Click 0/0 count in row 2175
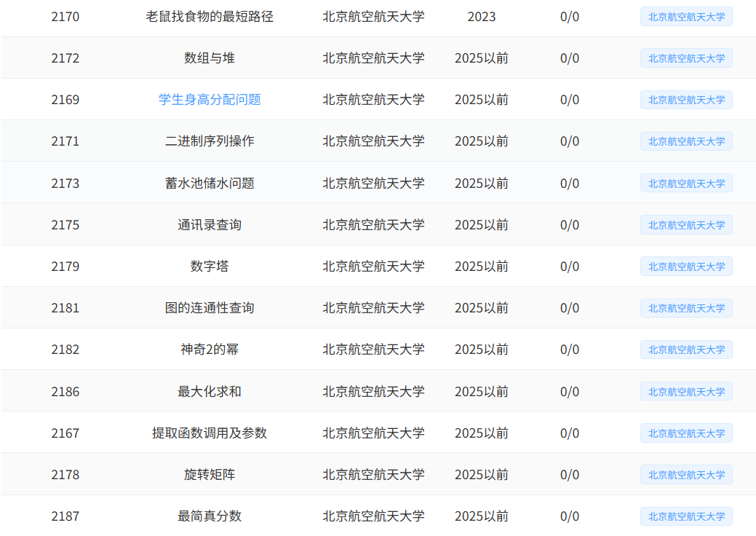Viewport: 756px width, 536px height. point(570,225)
